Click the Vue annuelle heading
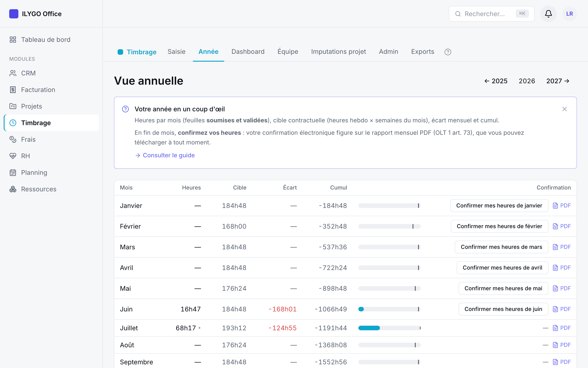The width and height of the screenshot is (588, 368). tap(149, 81)
